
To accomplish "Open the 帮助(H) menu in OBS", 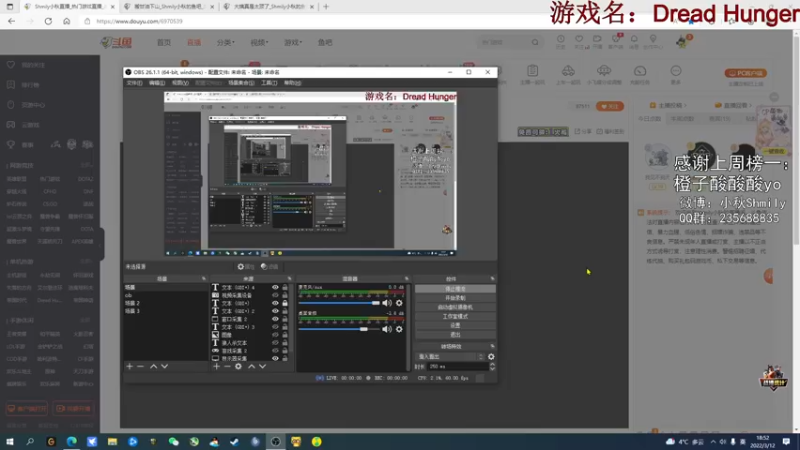I will coord(292,83).
